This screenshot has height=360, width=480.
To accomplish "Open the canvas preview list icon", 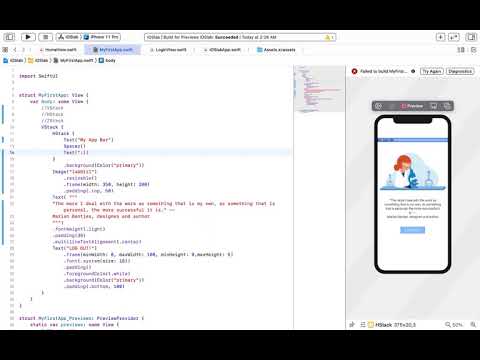I will point(363,324).
